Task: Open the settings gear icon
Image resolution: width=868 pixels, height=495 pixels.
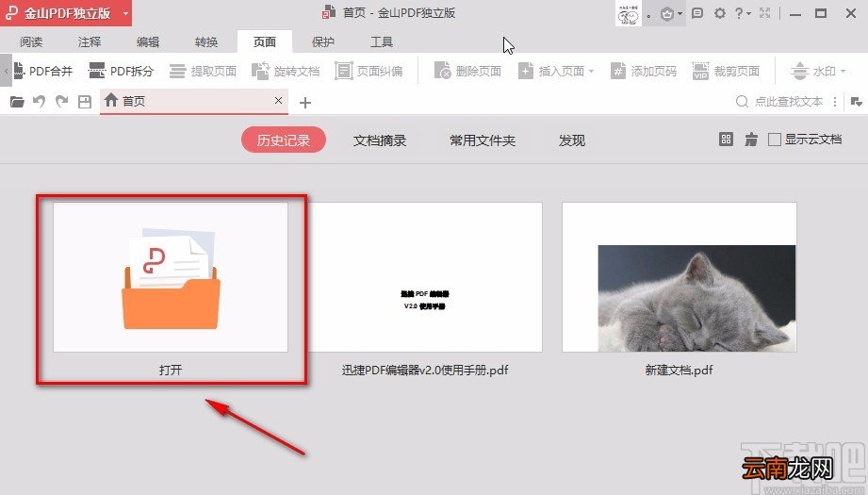Action: 720,13
